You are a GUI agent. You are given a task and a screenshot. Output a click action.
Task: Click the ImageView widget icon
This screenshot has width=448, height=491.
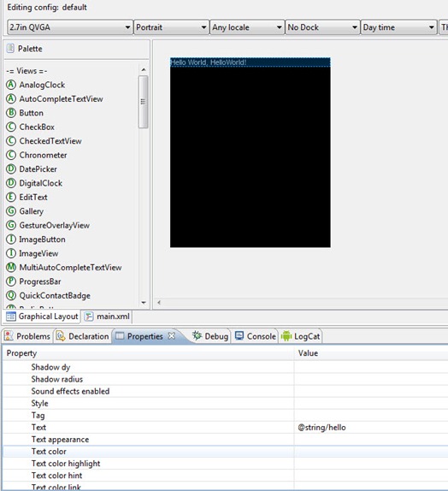click(11, 253)
